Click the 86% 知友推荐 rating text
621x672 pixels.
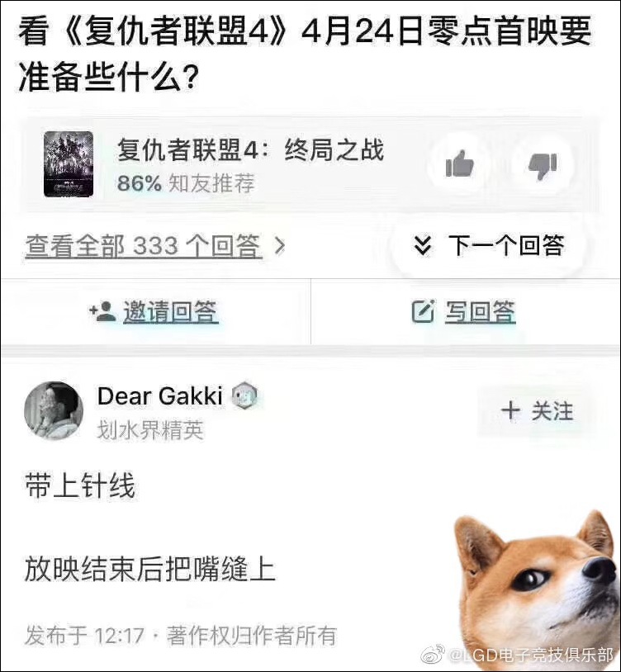[x=186, y=183]
